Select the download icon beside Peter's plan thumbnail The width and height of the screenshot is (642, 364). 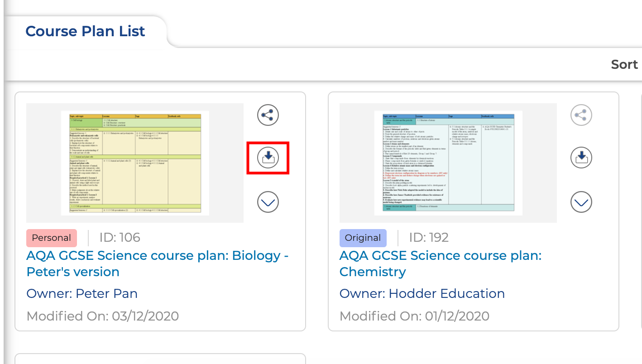coord(268,158)
